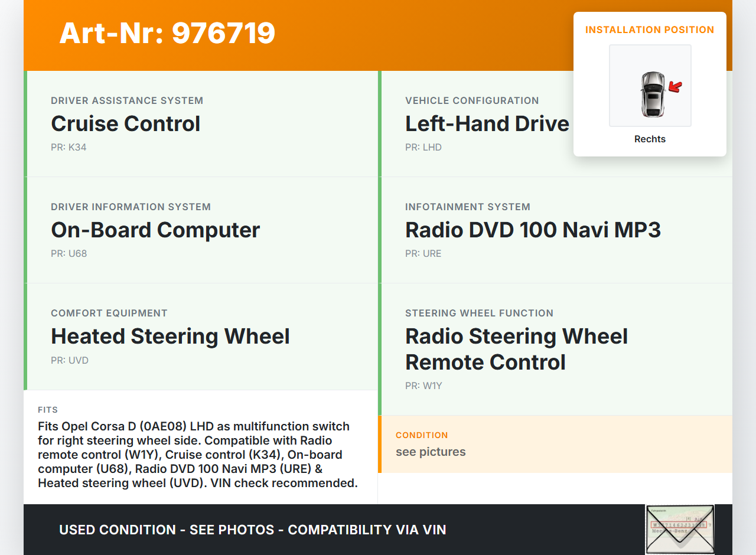Click PR code U68 under On-Board Computer
Screen dimensions: 756x555
[69, 254]
